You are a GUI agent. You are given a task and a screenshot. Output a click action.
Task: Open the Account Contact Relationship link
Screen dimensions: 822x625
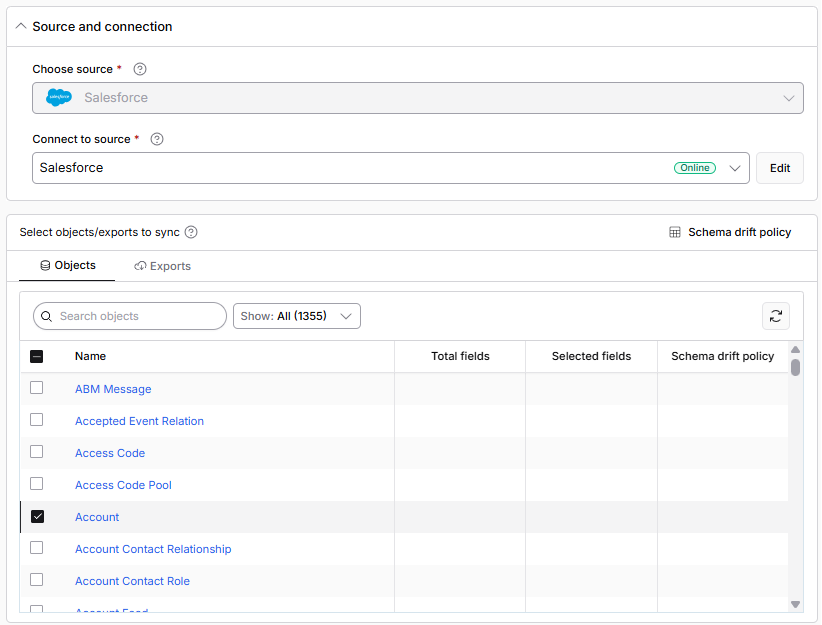click(153, 549)
